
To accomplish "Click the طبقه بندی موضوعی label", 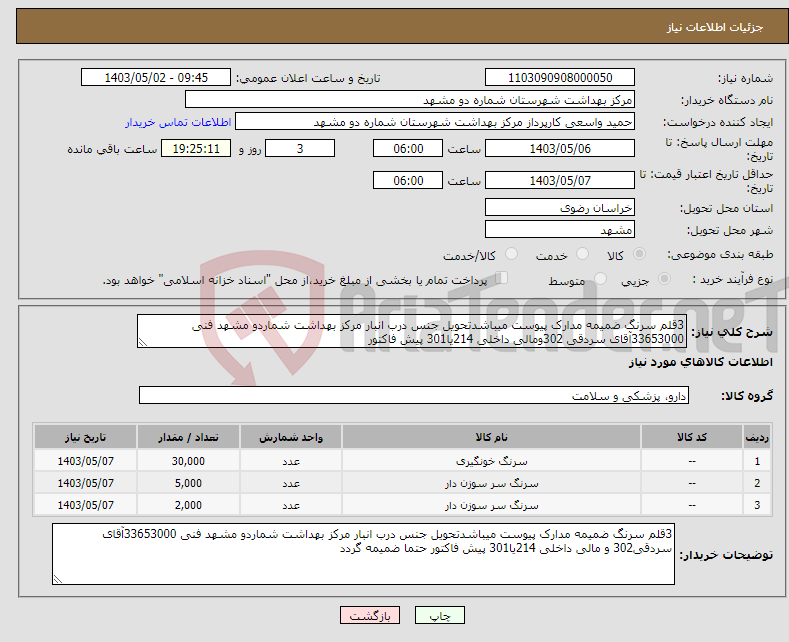I will (x=720, y=254).
